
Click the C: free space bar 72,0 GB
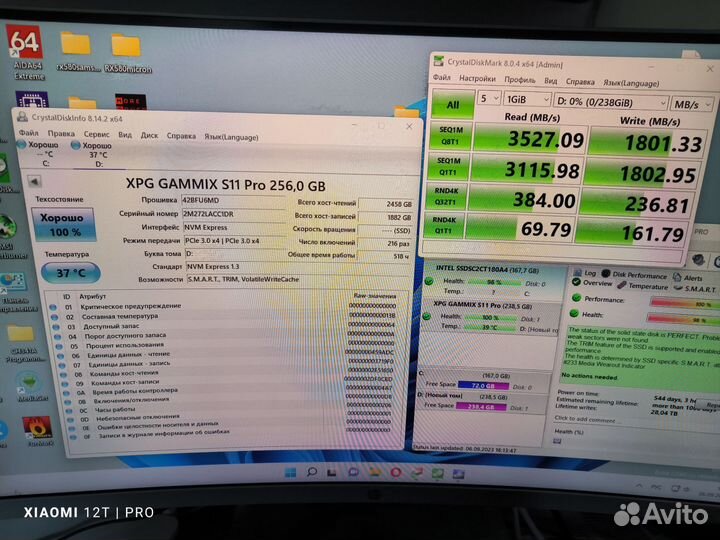483,385
